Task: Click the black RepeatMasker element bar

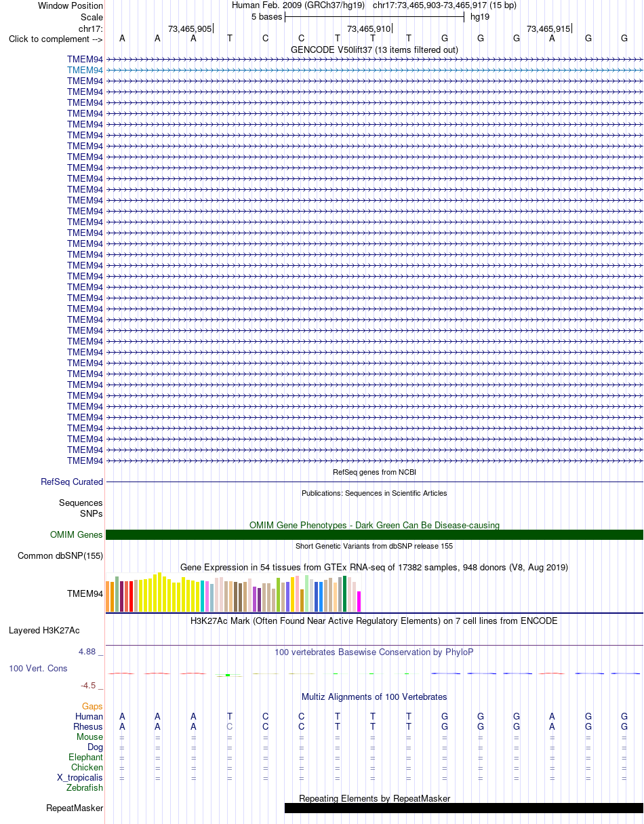Action: [x=464, y=808]
